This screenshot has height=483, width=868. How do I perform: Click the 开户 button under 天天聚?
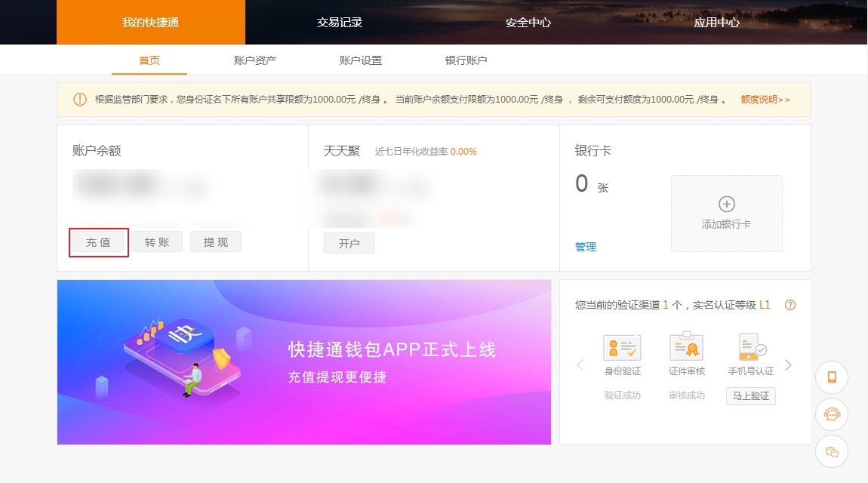click(349, 244)
